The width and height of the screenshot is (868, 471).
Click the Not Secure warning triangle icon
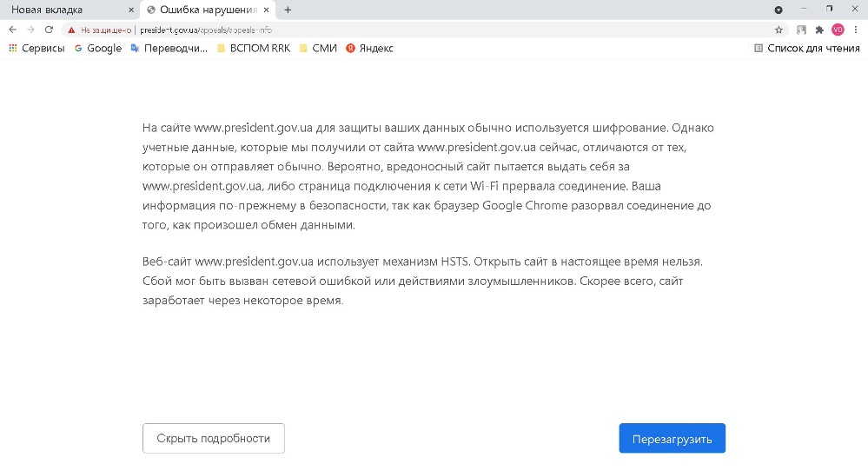point(71,30)
